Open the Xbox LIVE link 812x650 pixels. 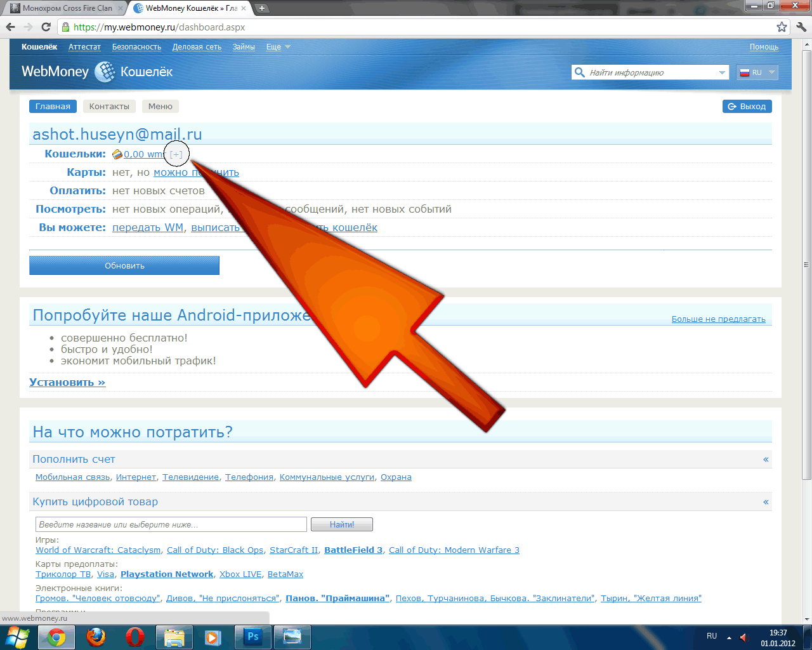click(x=240, y=574)
